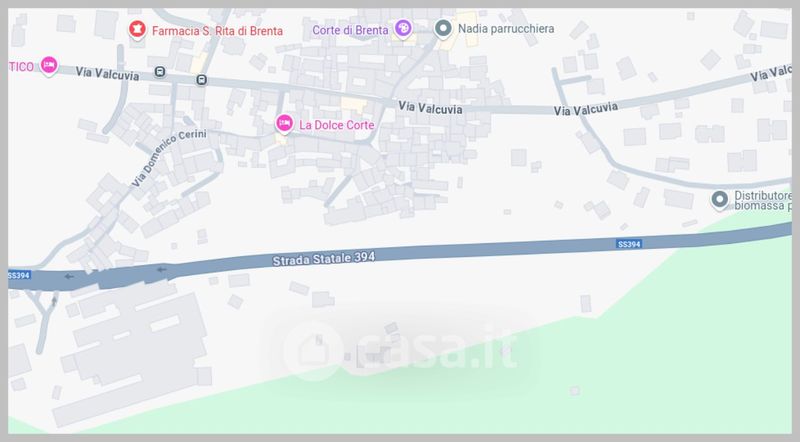
Task: Open the La Dolce Corte text label
Action: coord(337,125)
